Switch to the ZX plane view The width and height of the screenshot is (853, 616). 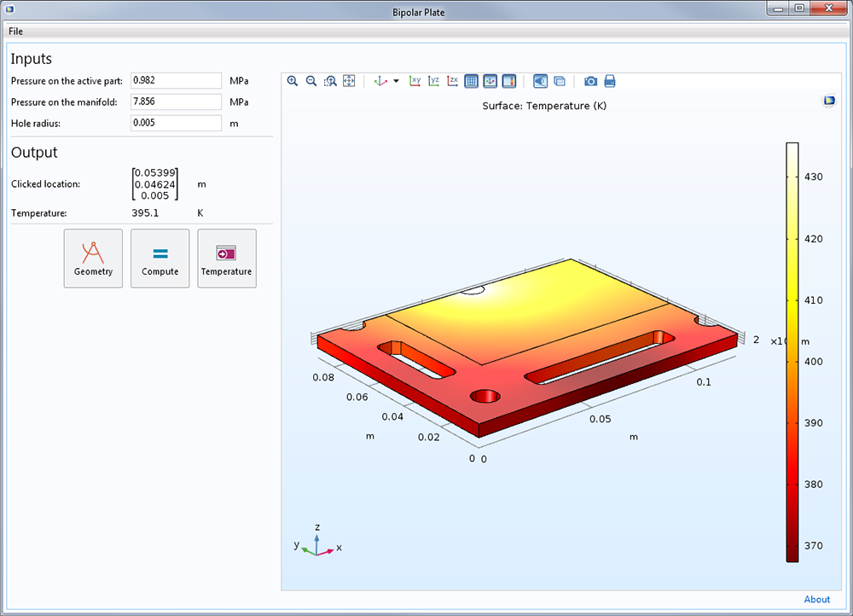pos(453,81)
